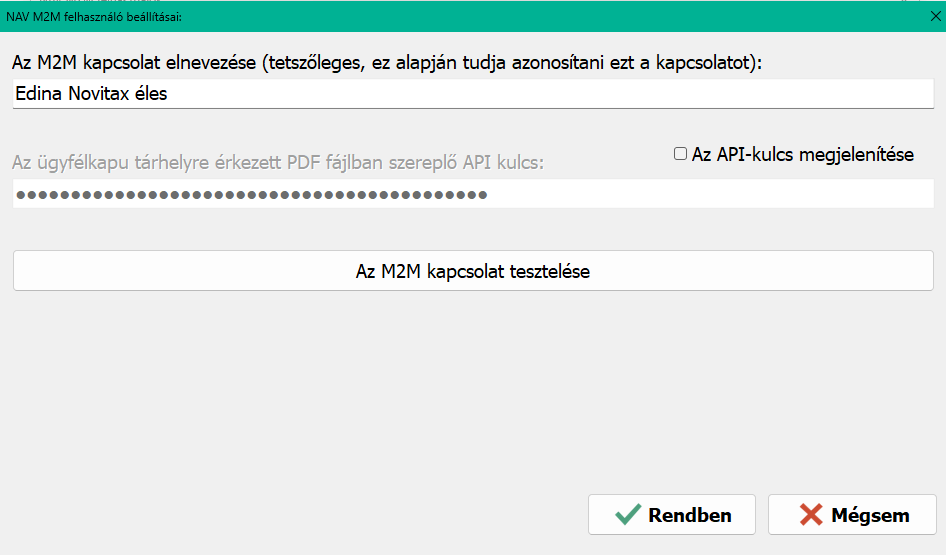This screenshot has width=946, height=555.
Task: Focus the M2M connection name field
Action: coord(473,94)
